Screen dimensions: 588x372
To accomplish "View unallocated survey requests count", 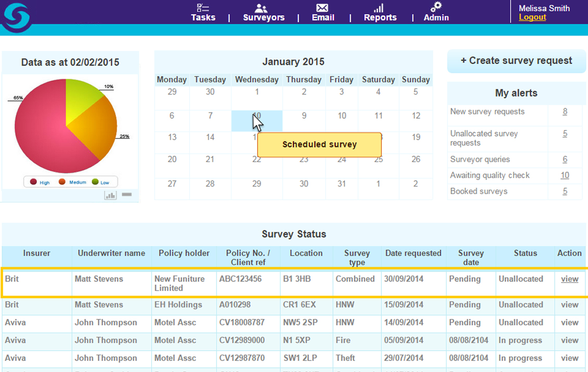I will [565, 134].
